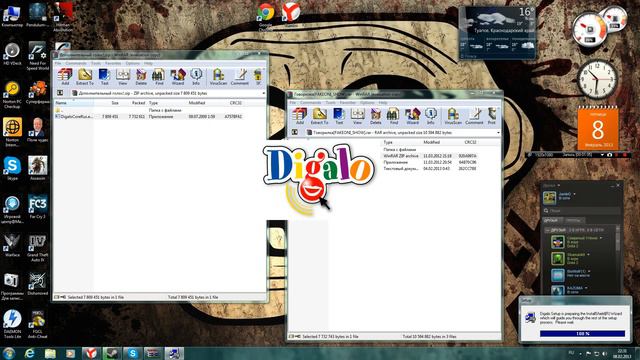Viewport: 640px width, 360px height.
Task: Sort by Type column in right RAR window
Action: (401, 142)
